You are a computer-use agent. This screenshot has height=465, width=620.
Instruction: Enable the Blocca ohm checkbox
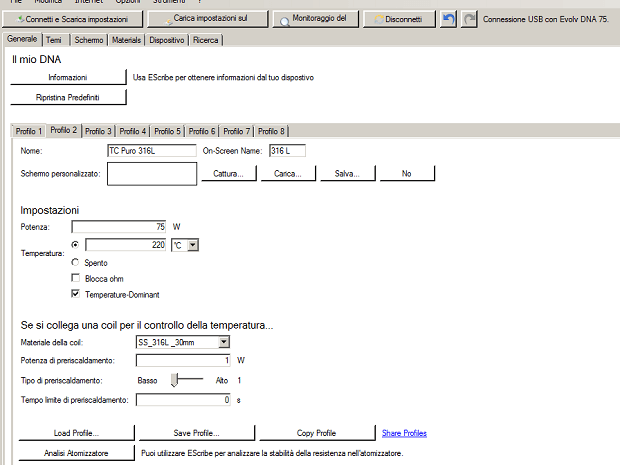coord(75,278)
